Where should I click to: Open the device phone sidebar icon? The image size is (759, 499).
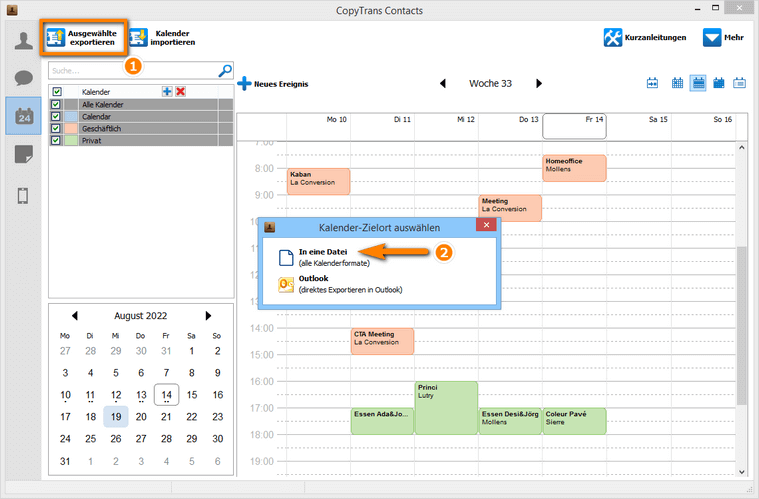pos(23,196)
